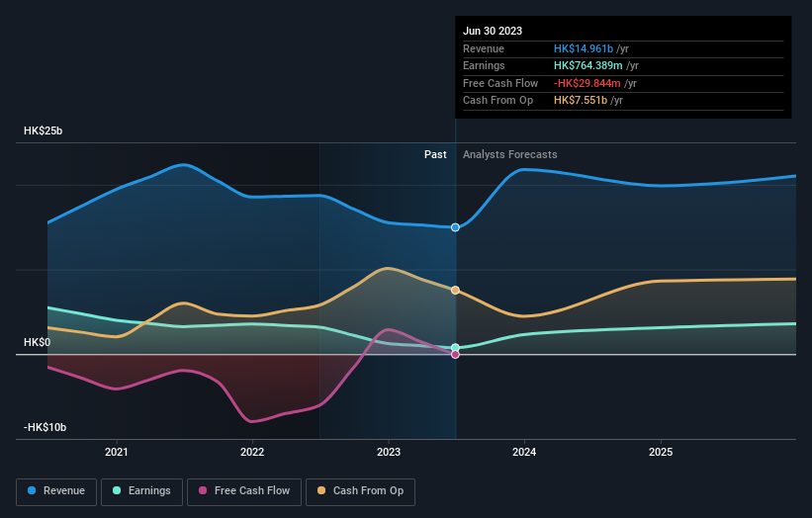This screenshot has height=518, width=812.
Task: Select the teal Earnings data point marker
Action: click(x=455, y=348)
